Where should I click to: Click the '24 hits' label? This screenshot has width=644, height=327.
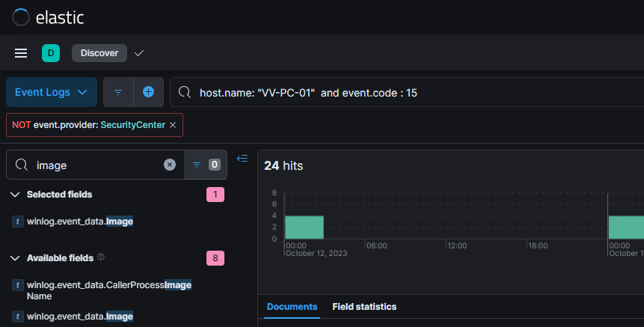pyautogui.click(x=283, y=165)
